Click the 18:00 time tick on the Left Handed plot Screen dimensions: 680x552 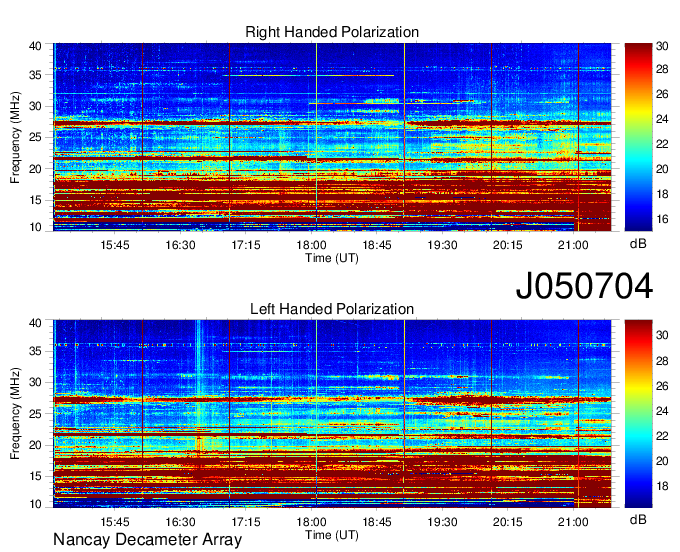[x=311, y=522]
